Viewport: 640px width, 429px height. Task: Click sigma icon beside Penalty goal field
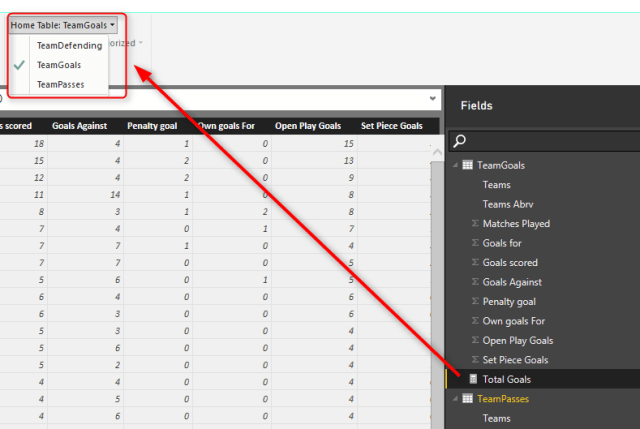(475, 301)
